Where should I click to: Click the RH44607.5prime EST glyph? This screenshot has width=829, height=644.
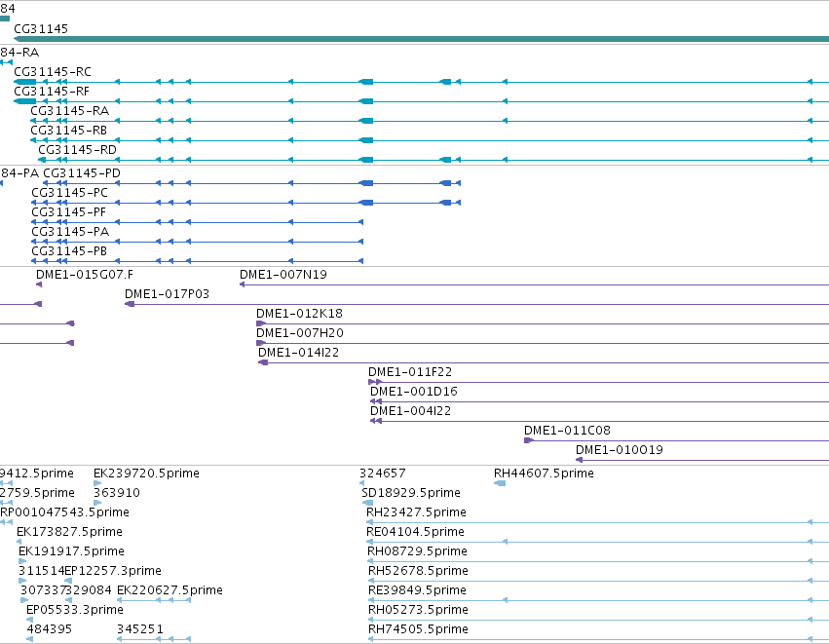[500, 483]
